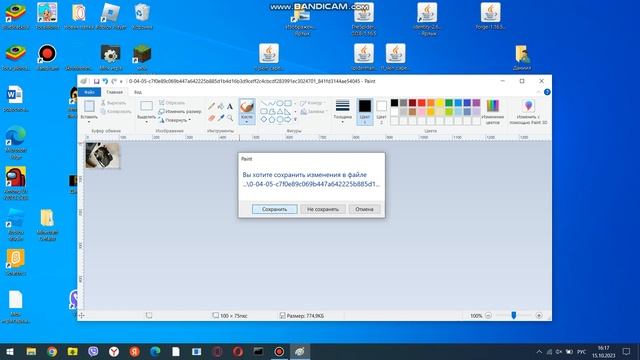The height and width of the screenshot is (360, 640).
Task: Open the Файл menu in Paint
Action: pos(89,92)
